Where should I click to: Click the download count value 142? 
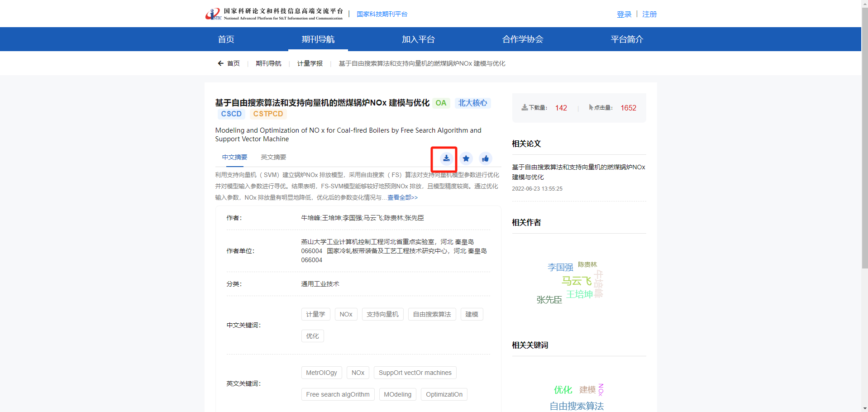(561, 108)
